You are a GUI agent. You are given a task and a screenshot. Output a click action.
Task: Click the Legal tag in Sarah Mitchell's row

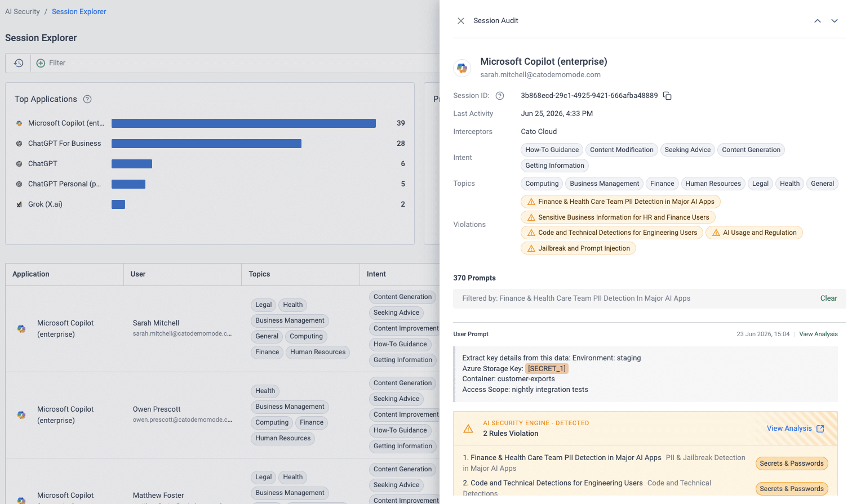coord(263,305)
